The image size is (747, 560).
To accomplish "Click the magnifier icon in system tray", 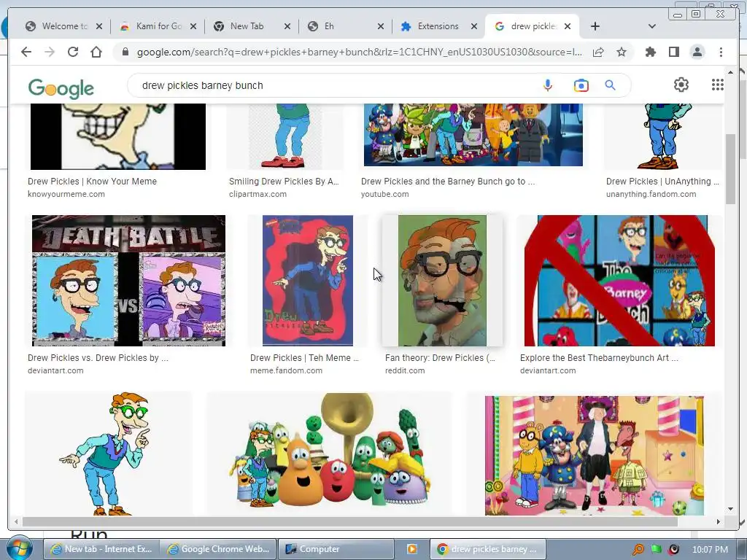I will pos(638,550).
